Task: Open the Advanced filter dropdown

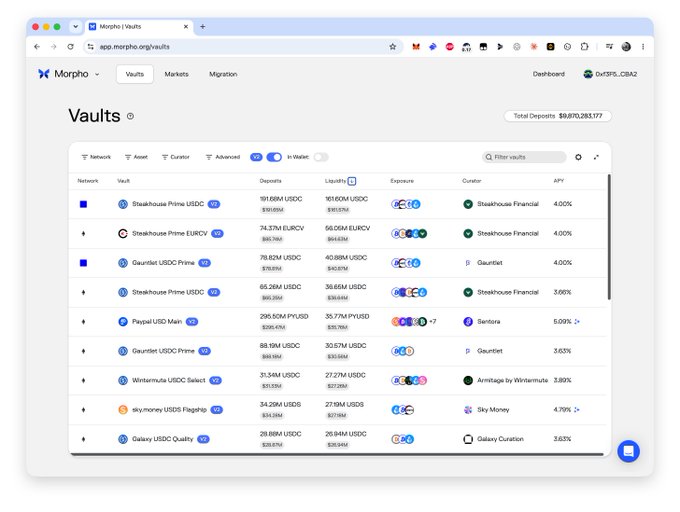Action: [222, 157]
